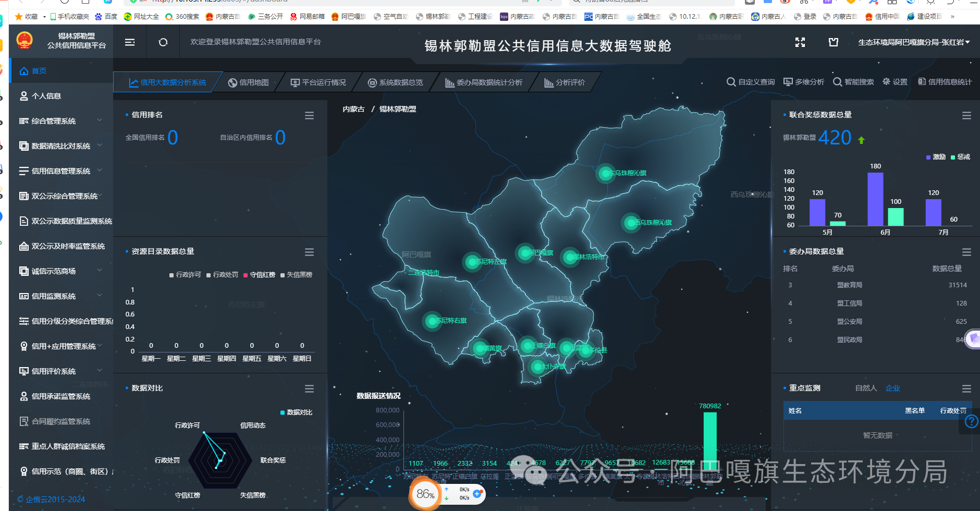The width and height of the screenshot is (980, 511).
Task: Open 设置 gear settings
Action: [x=895, y=82]
